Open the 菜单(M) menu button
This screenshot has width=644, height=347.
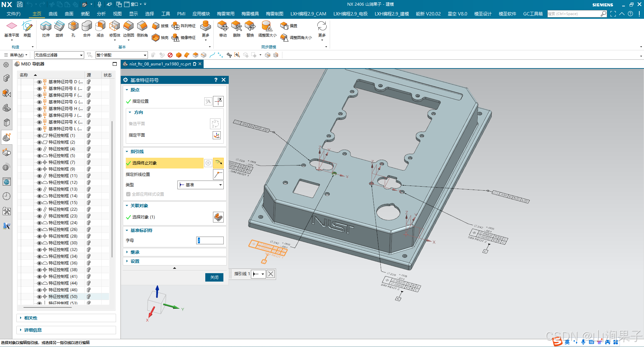tap(16, 55)
